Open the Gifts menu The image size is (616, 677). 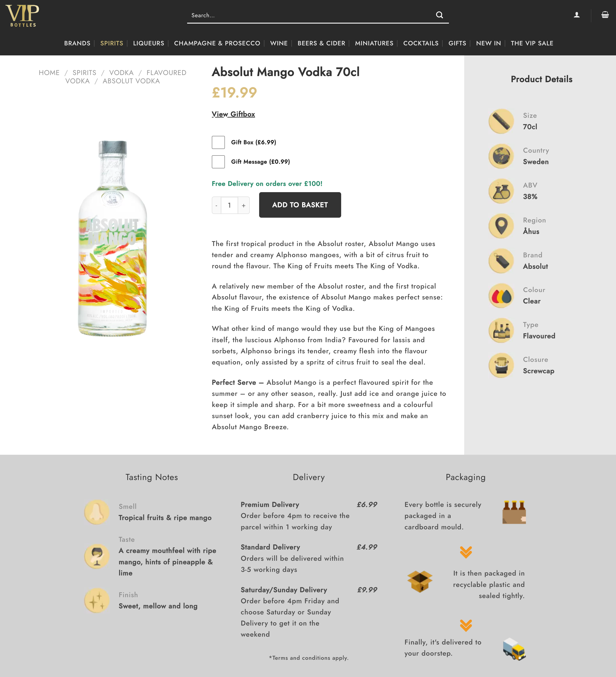[457, 43]
